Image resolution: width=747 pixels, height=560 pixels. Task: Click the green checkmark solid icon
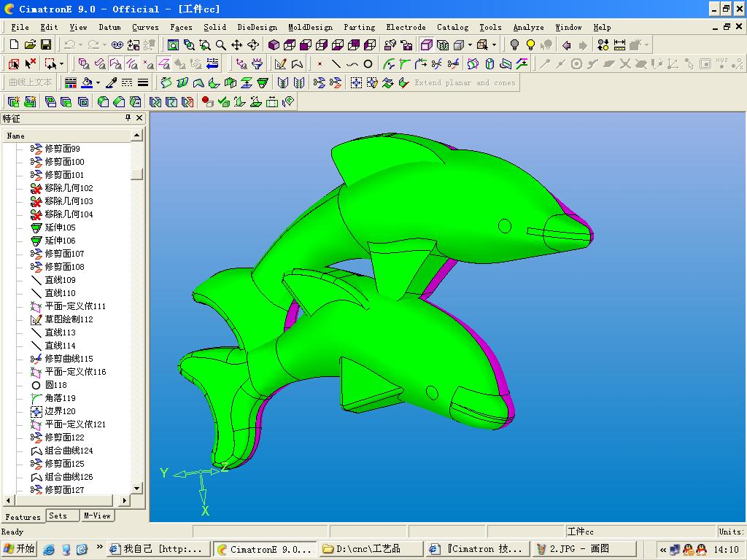click(x=223, y=101)
